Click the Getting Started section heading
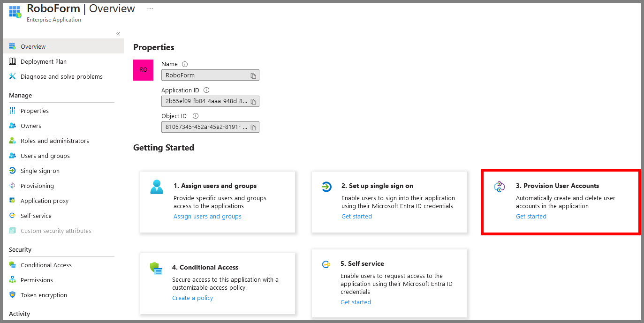This screenshot has width=644, height=323. click(164, 148)
